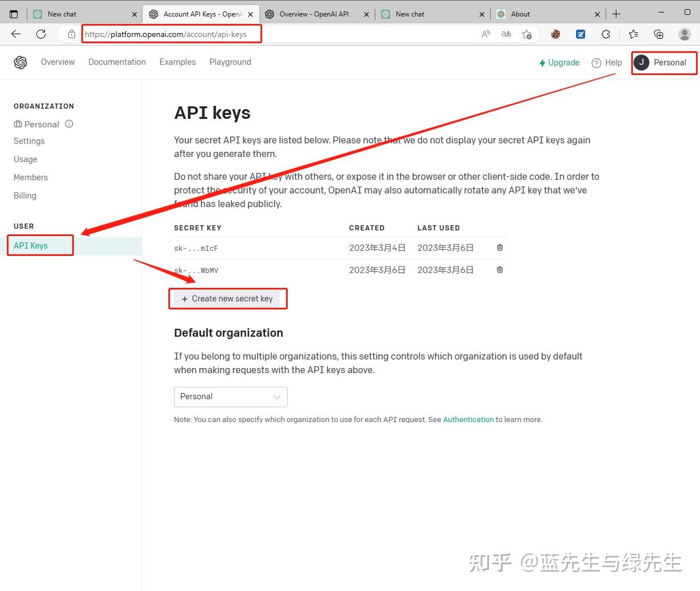Click the browser Collections icon
This screenshot has width=700, height=591.
(658, 34)
